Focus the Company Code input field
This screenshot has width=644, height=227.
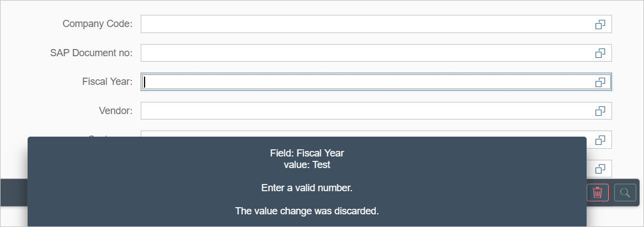365,24
